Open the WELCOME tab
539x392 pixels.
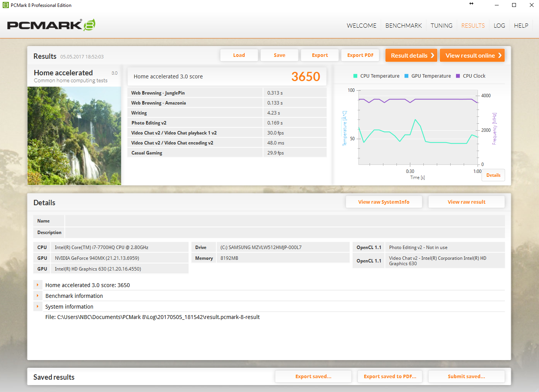(362, 26)
